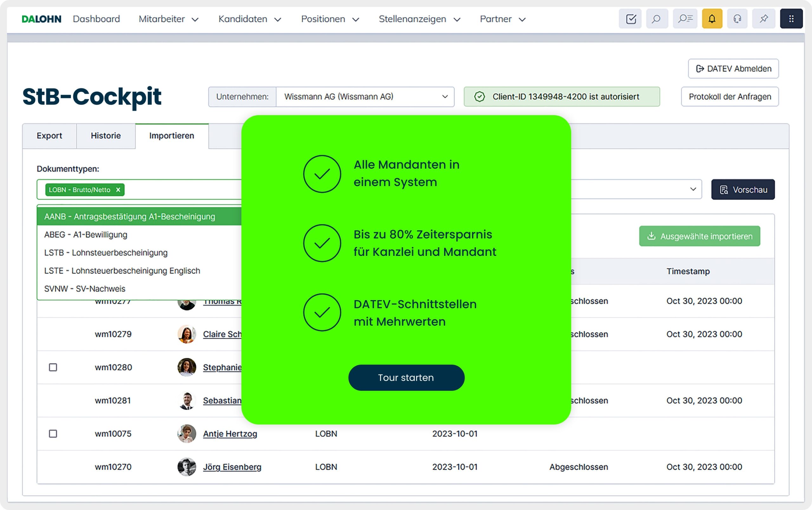
Task: Remove the LOBN - Brutto/Netto tag
Action: click(118, 190)
